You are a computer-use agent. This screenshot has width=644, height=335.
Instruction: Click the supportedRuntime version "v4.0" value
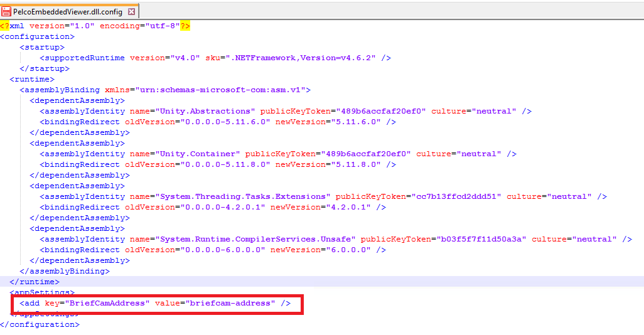pyautogui.click(x=183, y=58)
